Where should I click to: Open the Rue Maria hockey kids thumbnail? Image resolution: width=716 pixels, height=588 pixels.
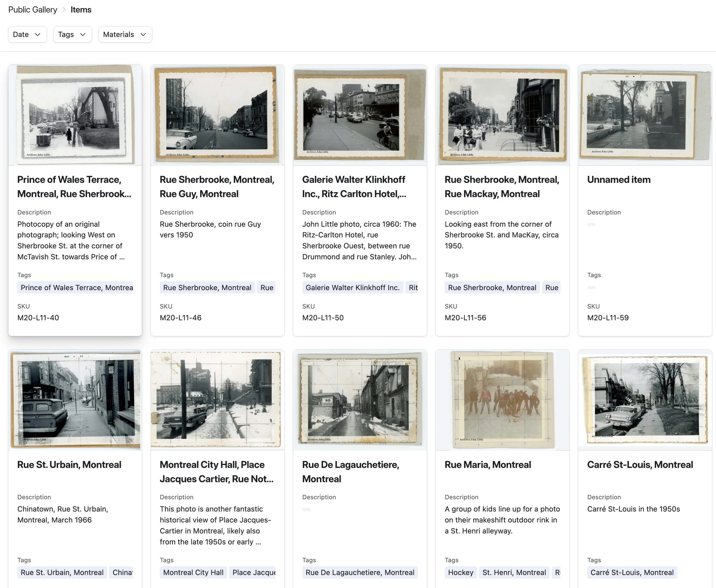(502, 400)
